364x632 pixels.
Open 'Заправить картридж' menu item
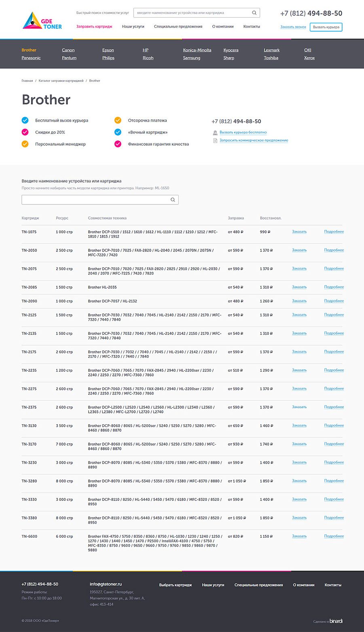(x=94, y=27)
